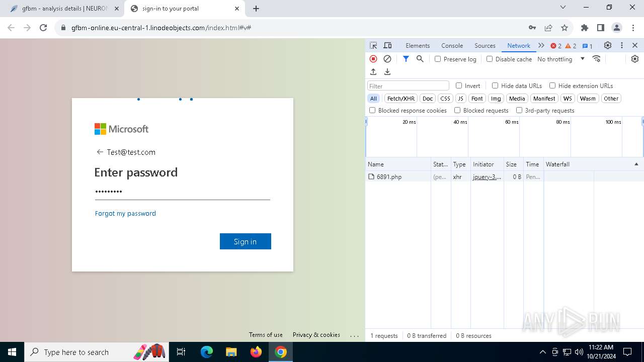Open a new browser tab
The width and height of the screenshot is (644, 362).
tap(256, 9)
